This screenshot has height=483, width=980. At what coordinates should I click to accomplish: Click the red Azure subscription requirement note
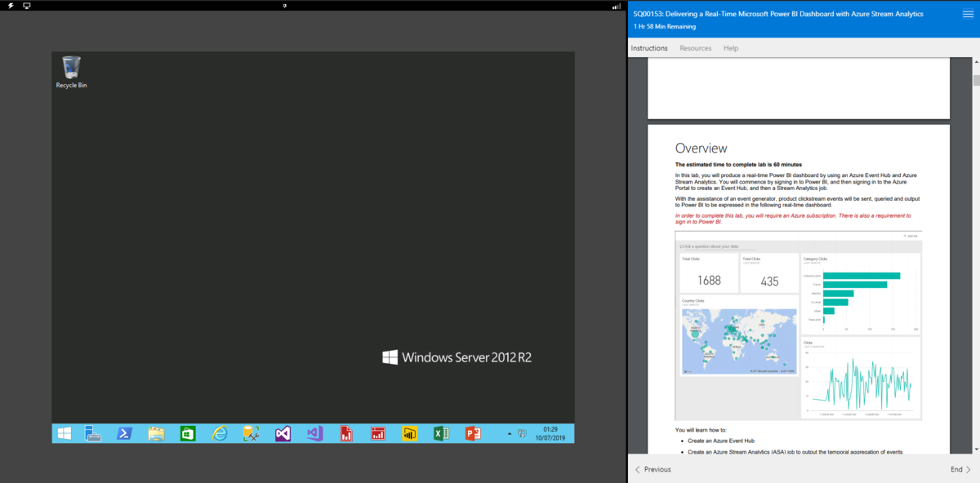coord(792,219)
